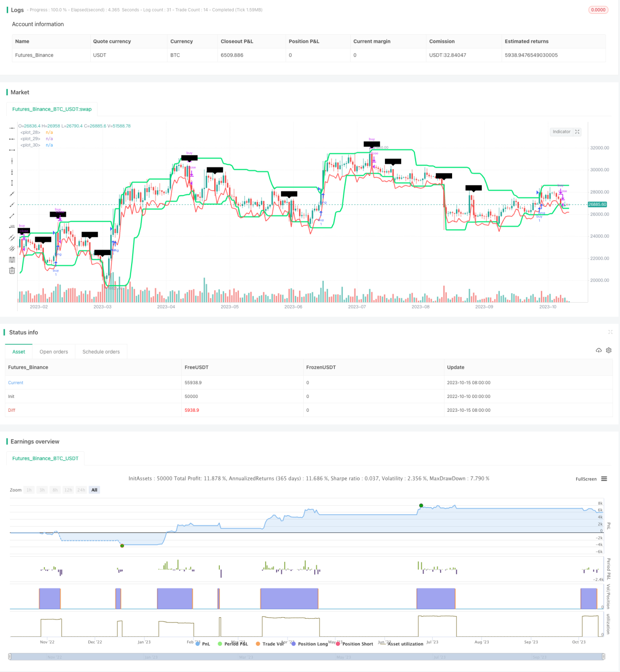
Task: Toggle the Trade Vol legend series
Action: [x=269, y=644]
